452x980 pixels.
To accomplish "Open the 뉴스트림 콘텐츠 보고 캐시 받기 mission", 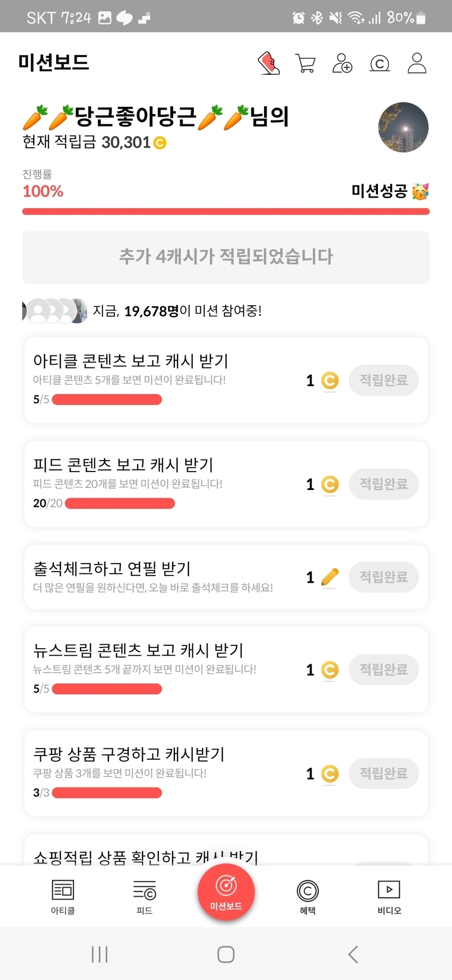I will pyautogui.click(x=138, y=650).
